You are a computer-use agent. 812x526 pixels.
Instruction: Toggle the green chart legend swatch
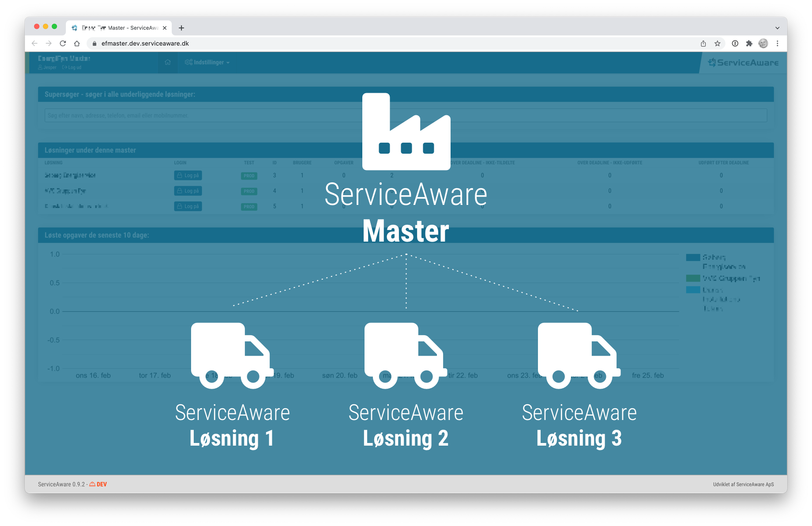click(693, 278)
